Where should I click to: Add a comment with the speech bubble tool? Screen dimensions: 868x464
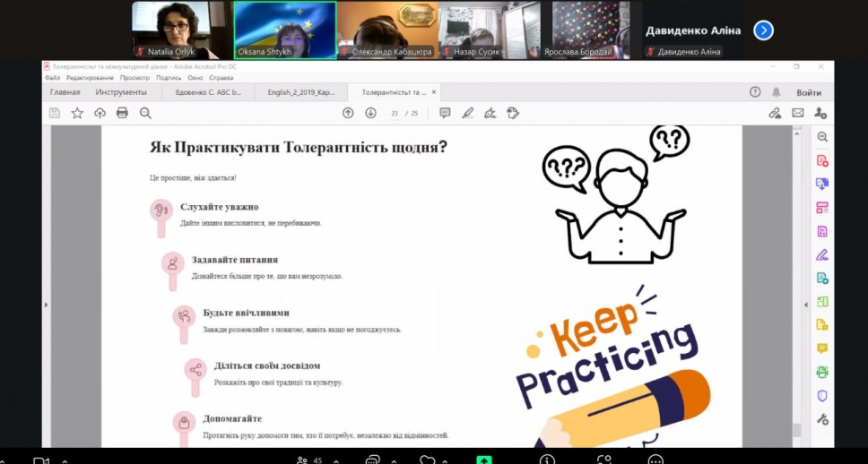coord(445,113)
